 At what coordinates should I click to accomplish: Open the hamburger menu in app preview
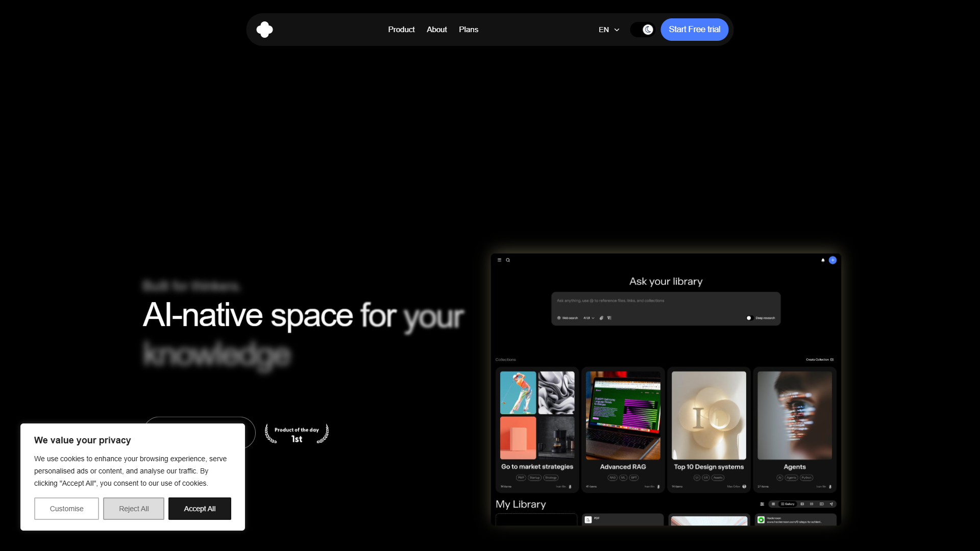499,260
